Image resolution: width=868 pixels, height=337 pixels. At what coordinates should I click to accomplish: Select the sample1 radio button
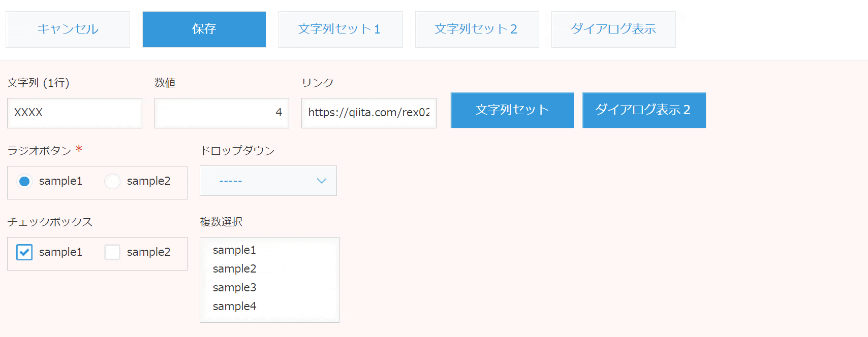[x=24, y=181]
